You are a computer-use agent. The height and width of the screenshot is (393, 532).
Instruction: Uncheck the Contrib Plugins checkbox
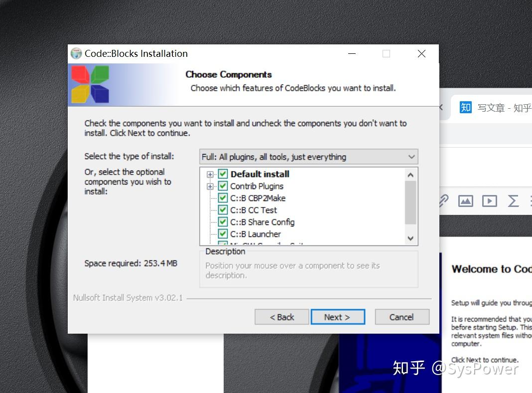point(223,186)
